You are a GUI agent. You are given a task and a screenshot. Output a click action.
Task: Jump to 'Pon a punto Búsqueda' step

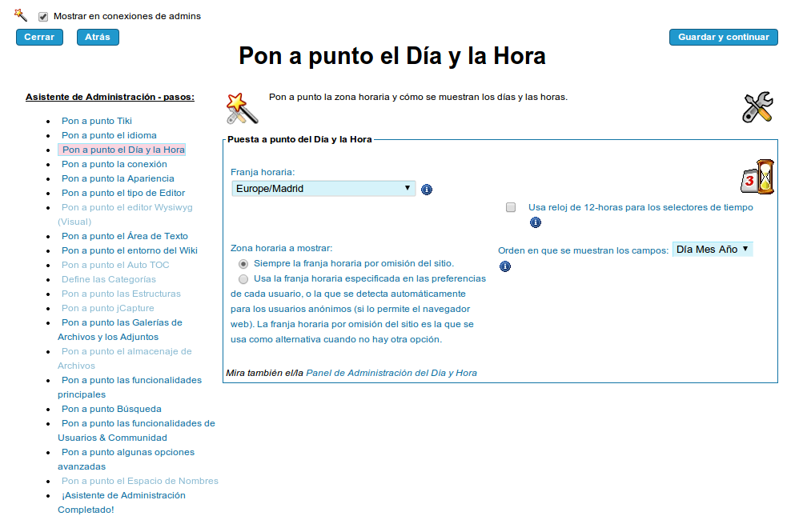[x=111, y=409]
